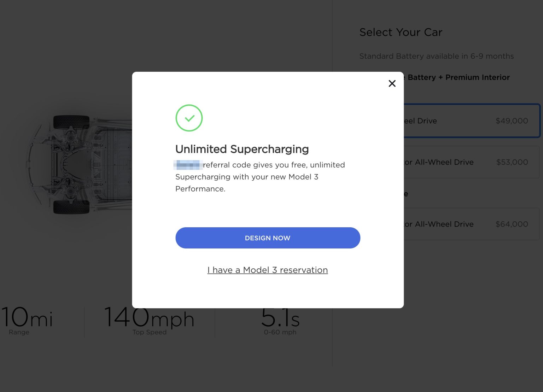Click the lower tire on the chassis
The width and height of the screenshot is (543, 392).
tap(71, 207)
